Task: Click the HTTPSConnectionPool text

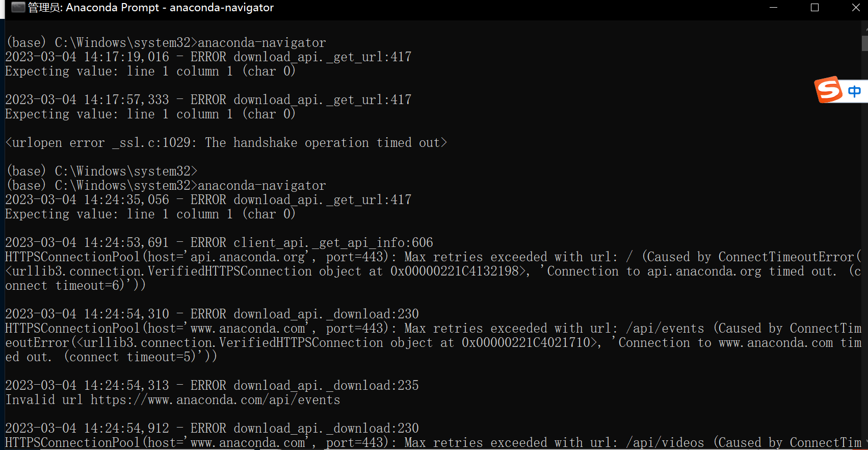Action: click(x=72, y=257)
